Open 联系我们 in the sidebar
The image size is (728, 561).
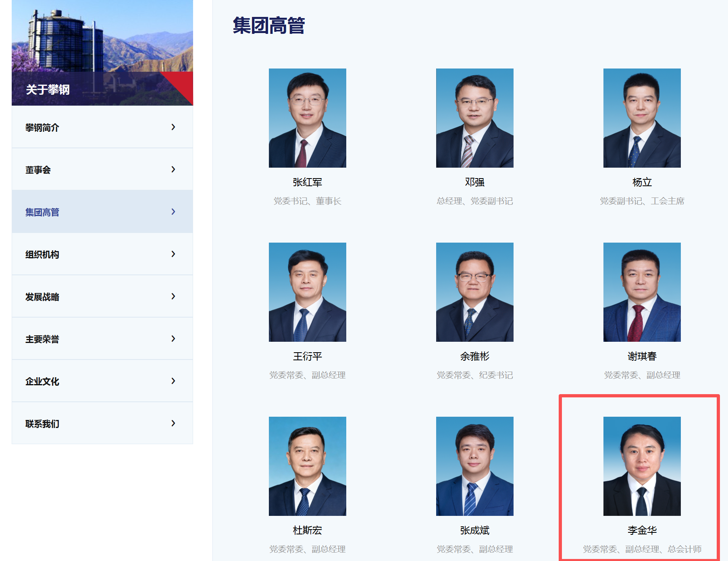[102, 423]
